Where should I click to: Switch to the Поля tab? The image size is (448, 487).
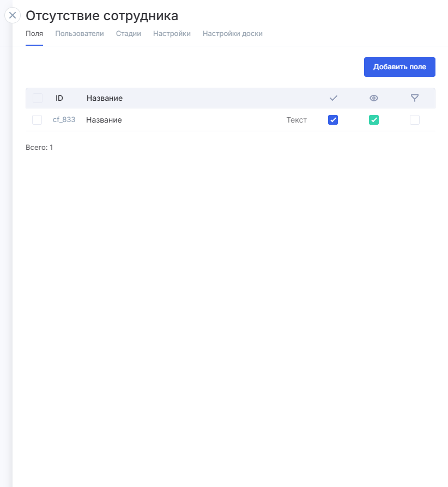(34, 34)
